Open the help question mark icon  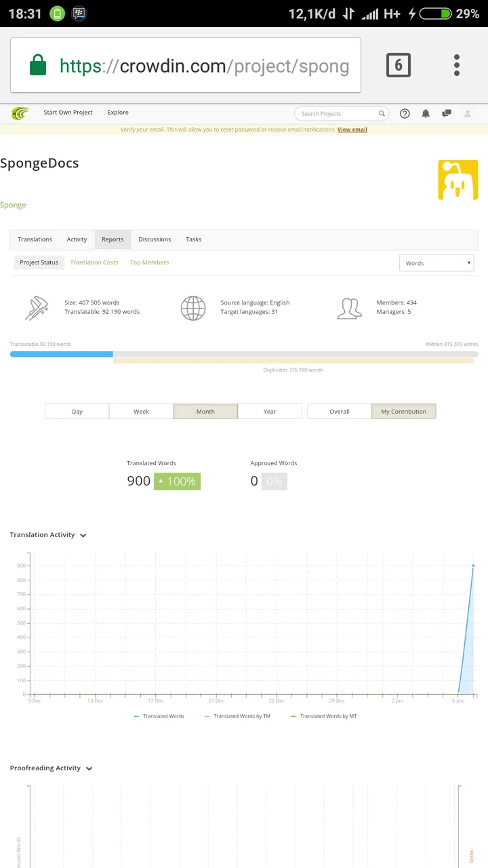[x=405, y=113]
